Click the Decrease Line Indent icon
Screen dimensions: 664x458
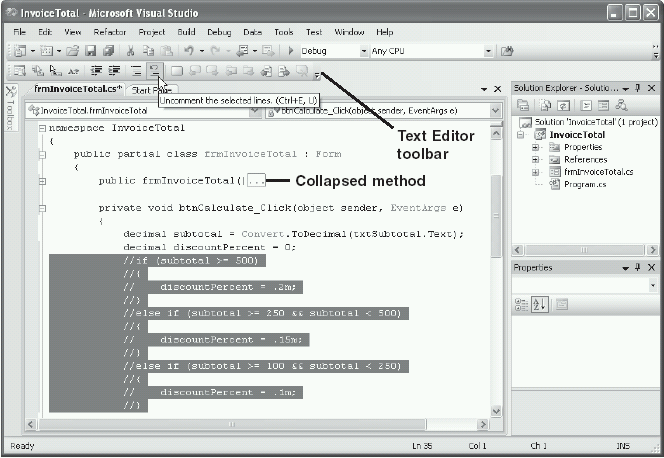(x=97, y=71)
